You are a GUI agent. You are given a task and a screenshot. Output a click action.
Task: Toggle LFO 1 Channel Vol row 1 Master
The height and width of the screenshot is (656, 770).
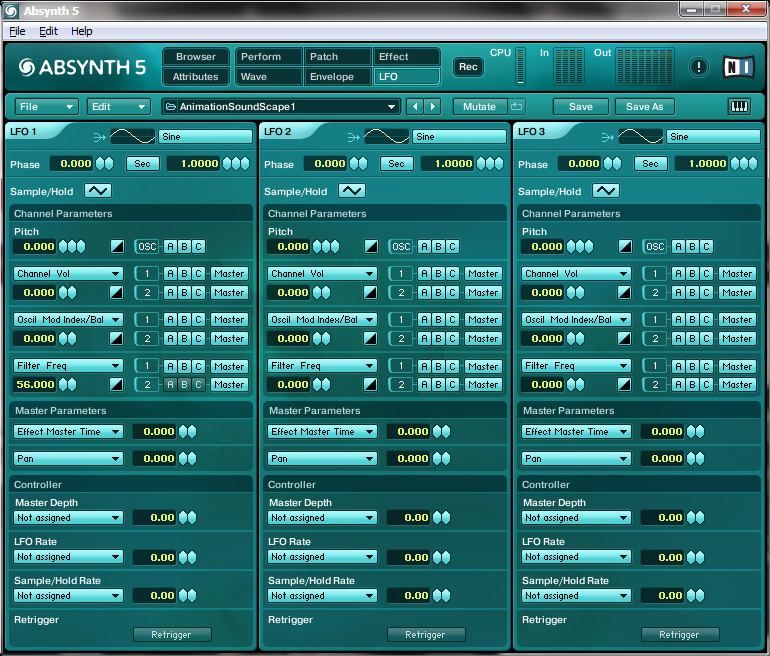click(x=229, y=273)
